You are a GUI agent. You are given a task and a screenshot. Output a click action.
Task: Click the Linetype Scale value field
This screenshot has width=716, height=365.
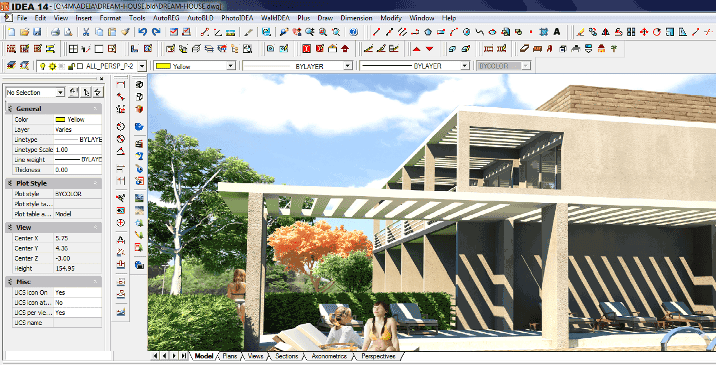(78, 149)
